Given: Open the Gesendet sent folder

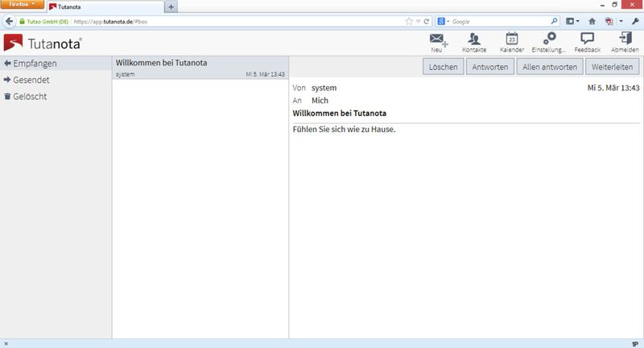Looking at the screenshot, I should pos(56,80).
